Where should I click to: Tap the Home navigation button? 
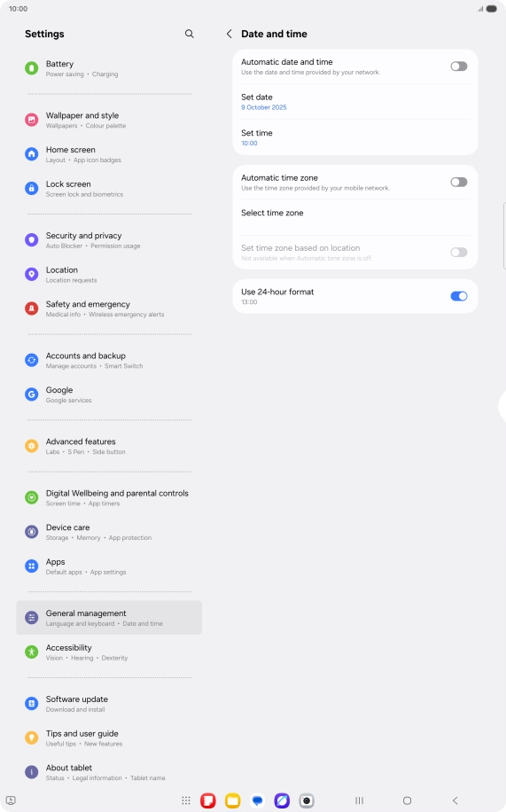coord(407,800)
